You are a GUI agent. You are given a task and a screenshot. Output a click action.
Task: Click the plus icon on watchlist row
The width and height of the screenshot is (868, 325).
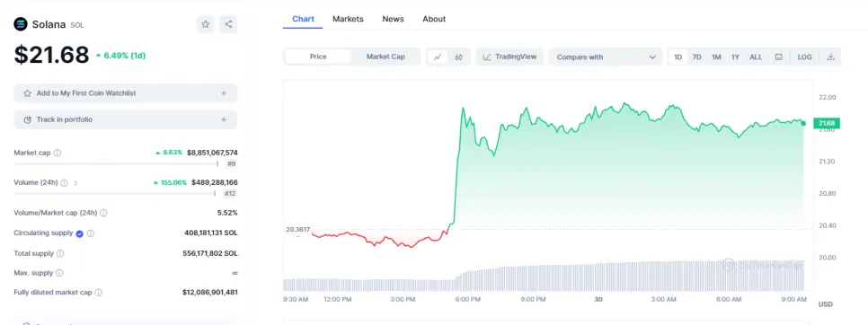tap(224, 93)
